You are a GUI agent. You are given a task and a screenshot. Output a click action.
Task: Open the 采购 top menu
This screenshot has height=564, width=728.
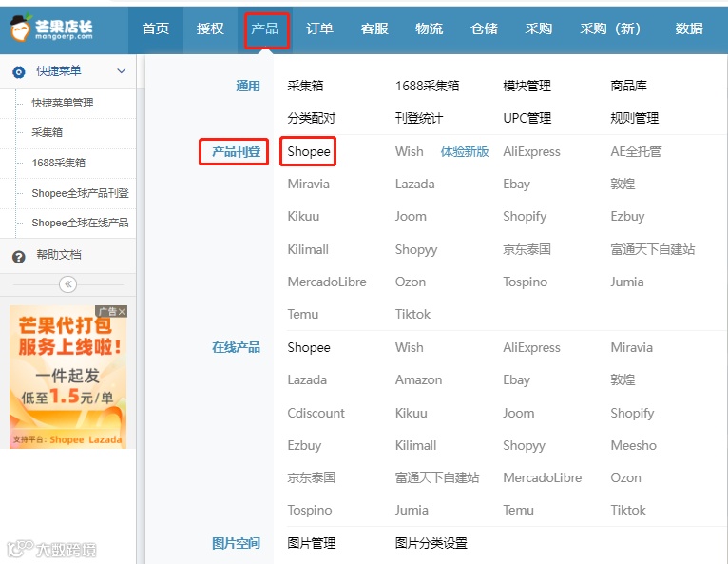[539, 29]
